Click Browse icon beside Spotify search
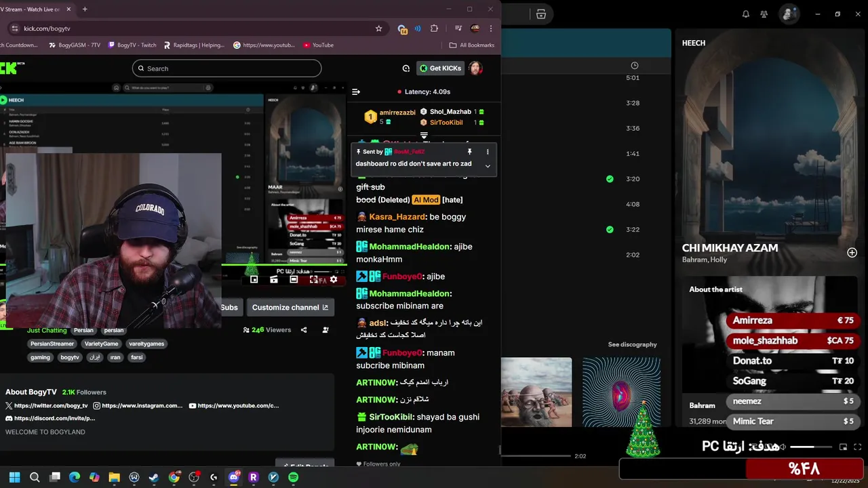This screenshot has height=488, width=868. 541,14
